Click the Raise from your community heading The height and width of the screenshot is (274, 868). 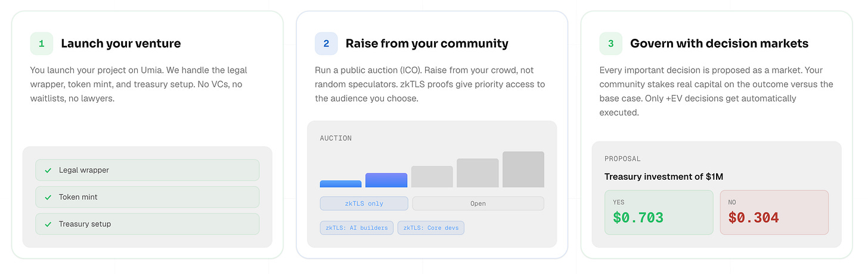427,44
